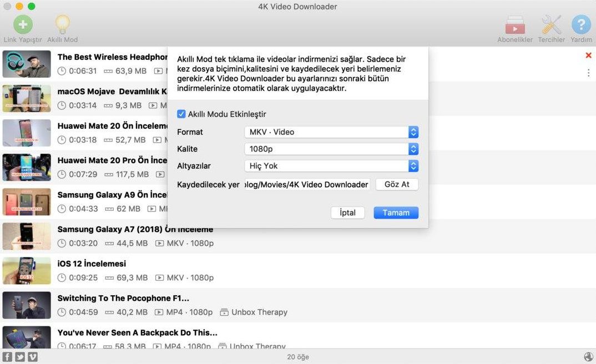Click clock duration icon of iOS 12 İncelemesi

(62, 278)
